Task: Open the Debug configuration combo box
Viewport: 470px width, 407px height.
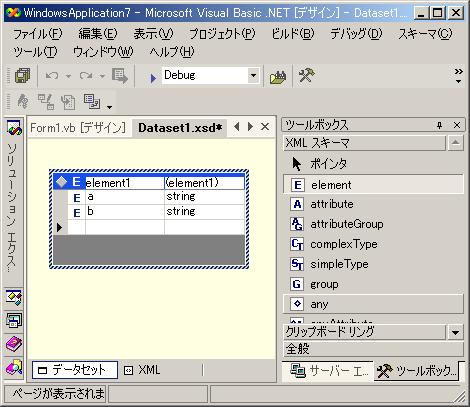Action: [211, 76]
